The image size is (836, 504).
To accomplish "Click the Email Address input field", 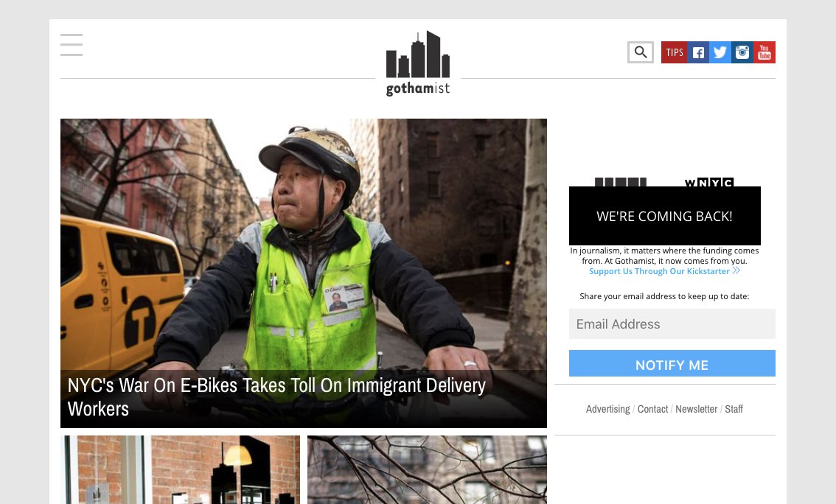I will tap(672, 323).
